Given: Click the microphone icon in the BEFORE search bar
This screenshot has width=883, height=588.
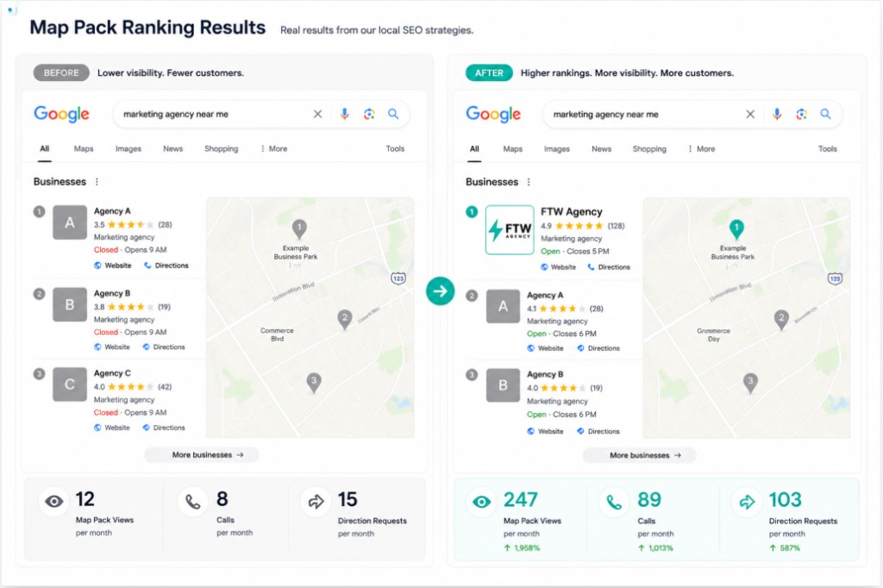Looking at the screenshot, I should (345, 115).
